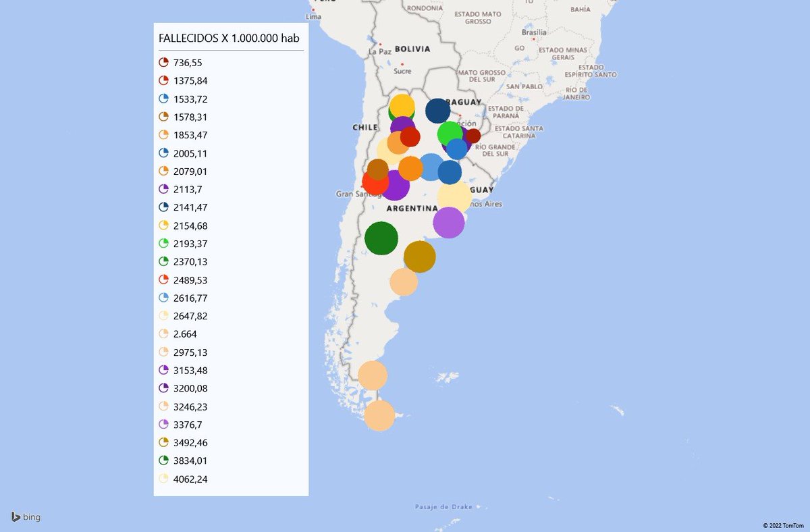Click the orange legend marker for 2079,01
Screen dimensions: 810x532
[x=163, y=171]
